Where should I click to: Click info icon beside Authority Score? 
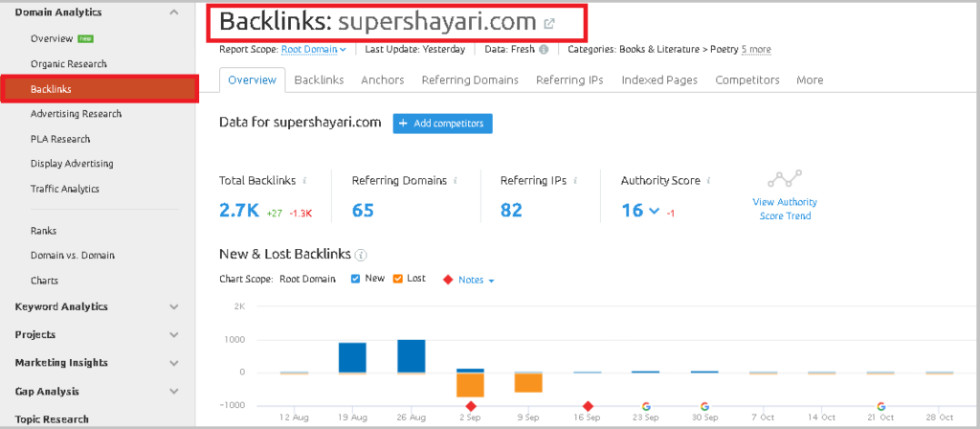pos(709,181)
